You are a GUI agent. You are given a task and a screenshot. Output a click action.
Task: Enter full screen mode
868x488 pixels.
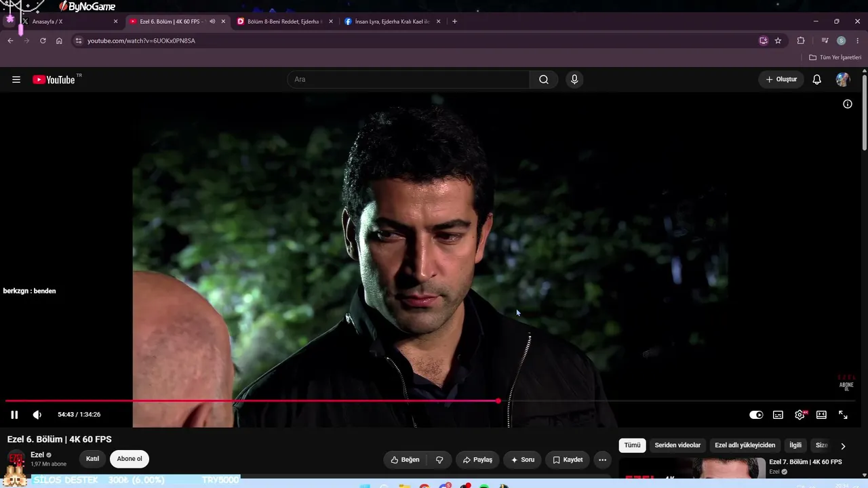(x=843, y=415)
